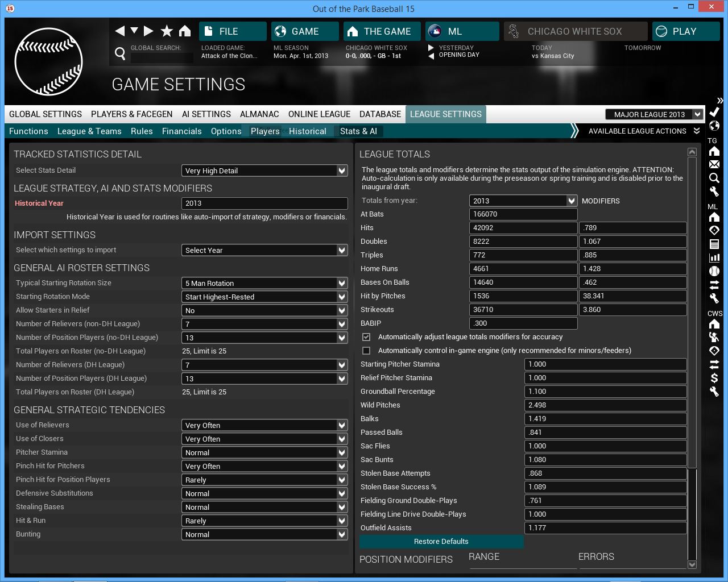Viewport: 728px width, 582px height.
Task: Click the ML statistics bar chart icon
Action: (x=714, y=257)
